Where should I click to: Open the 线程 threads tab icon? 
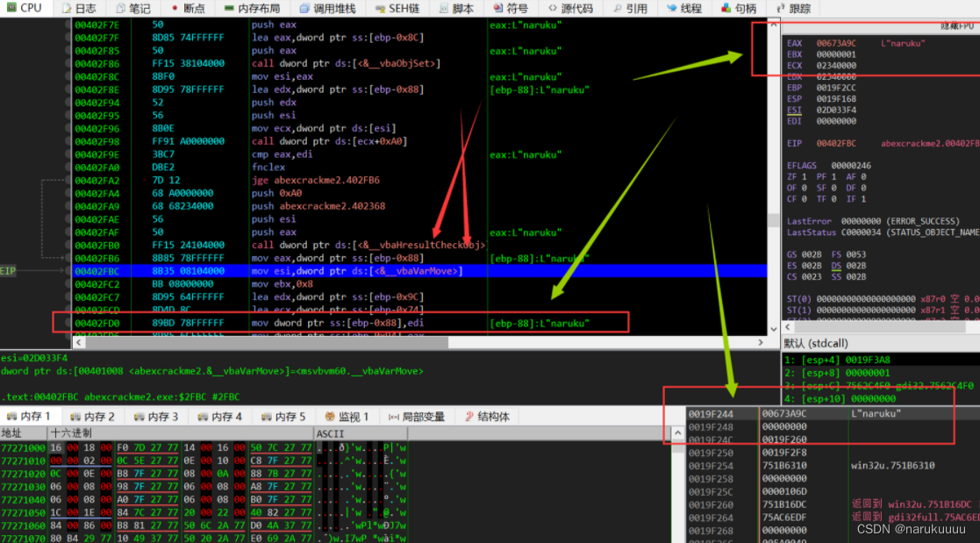684,8
